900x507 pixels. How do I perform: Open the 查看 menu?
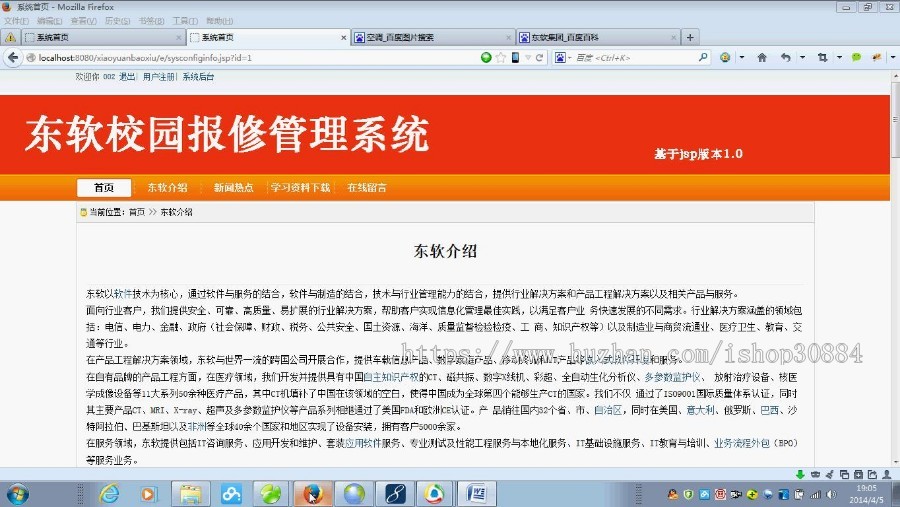click(84, 21)
